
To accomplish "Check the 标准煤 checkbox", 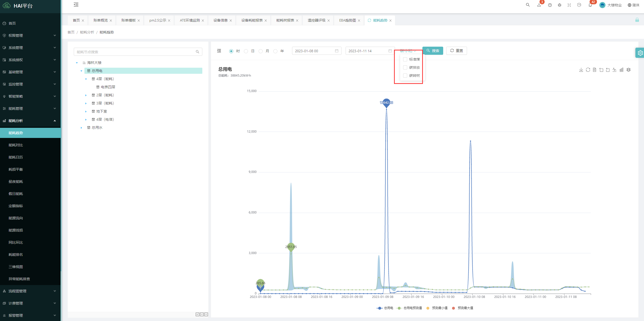I will click(x=405, y=59).
